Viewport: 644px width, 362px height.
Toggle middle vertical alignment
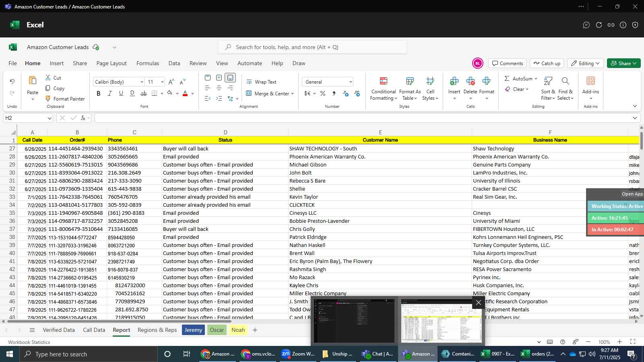[219, 78]
